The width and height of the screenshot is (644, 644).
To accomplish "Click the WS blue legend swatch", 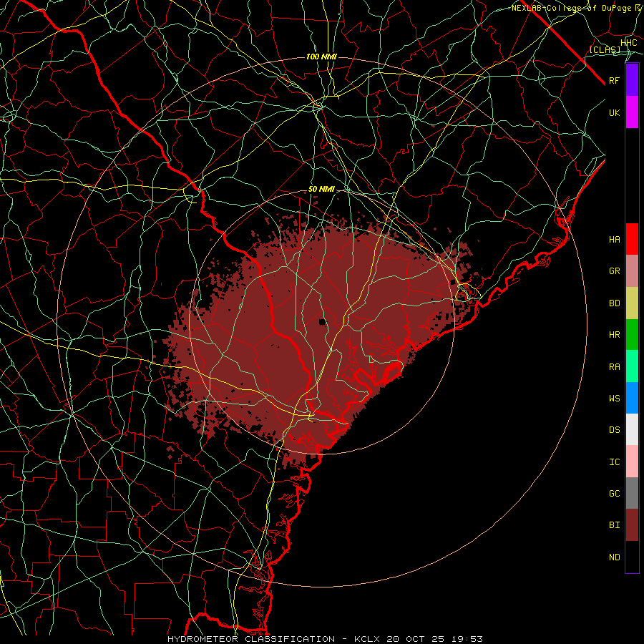I will (x=632, y=398).
